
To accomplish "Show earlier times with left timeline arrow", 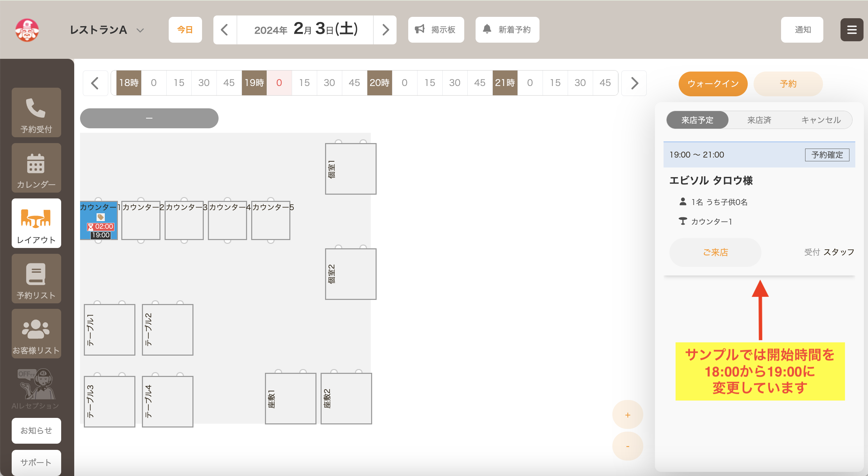I will point(95,83).
